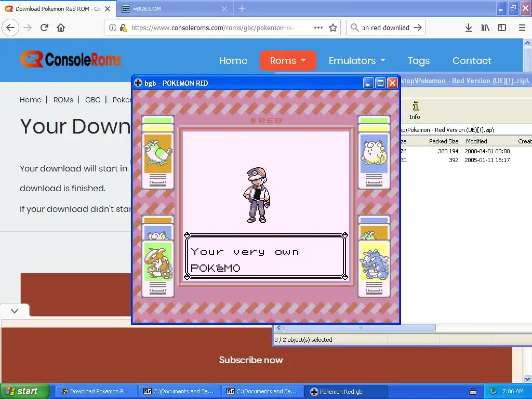Click the red download search field
The width and height of the screenshot is (532, 399).
pos(385,28)
